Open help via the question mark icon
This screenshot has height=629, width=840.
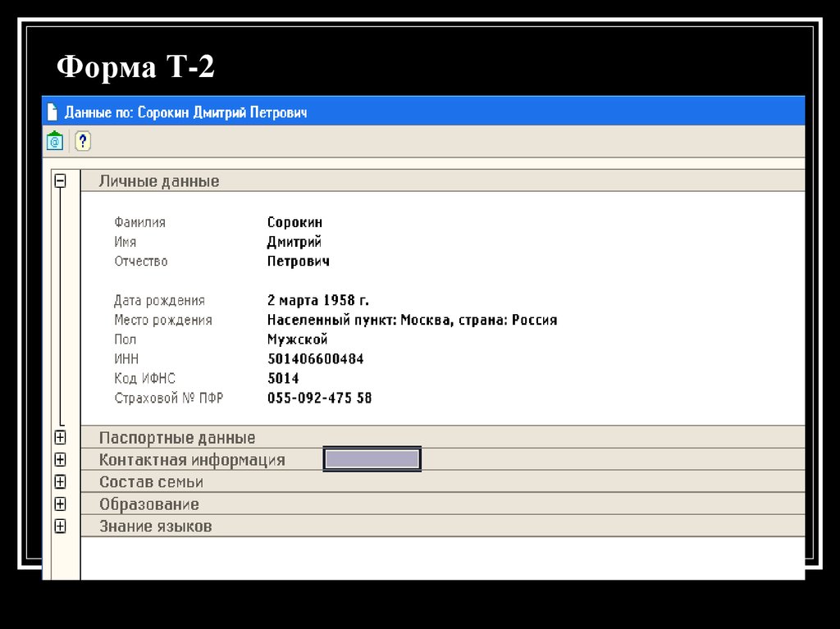point(81,140)
